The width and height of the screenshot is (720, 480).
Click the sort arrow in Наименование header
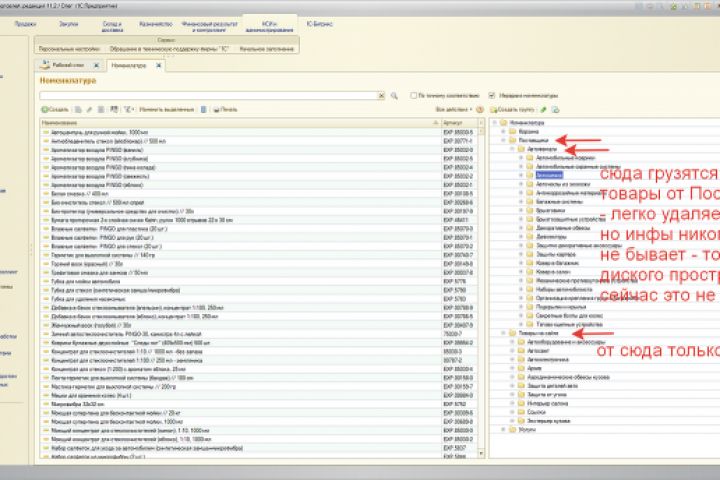tap(435, 123)
